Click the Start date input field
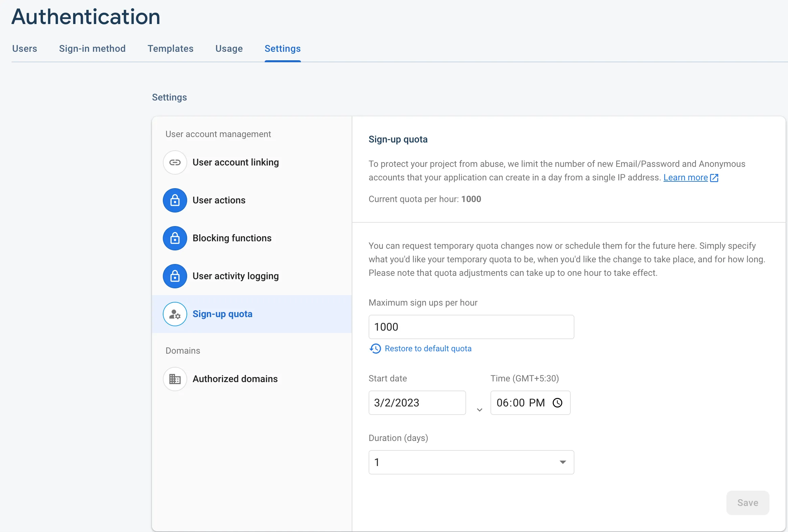The image size is (788, 532). (417, 403)
